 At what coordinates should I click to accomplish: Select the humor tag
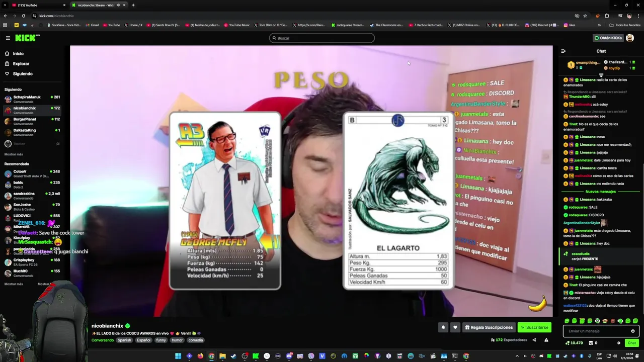click(x=177, y=340)
